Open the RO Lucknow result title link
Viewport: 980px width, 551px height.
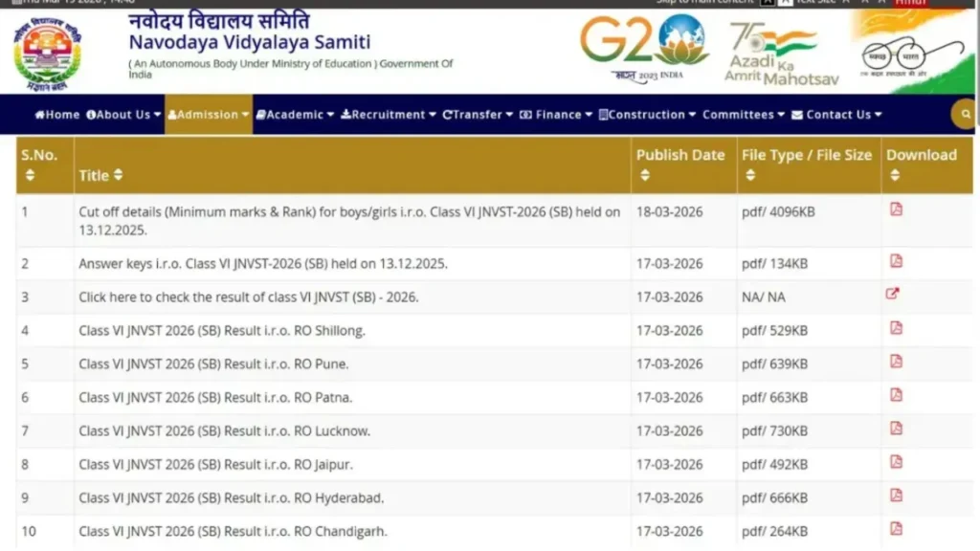[x=224, y=431]
